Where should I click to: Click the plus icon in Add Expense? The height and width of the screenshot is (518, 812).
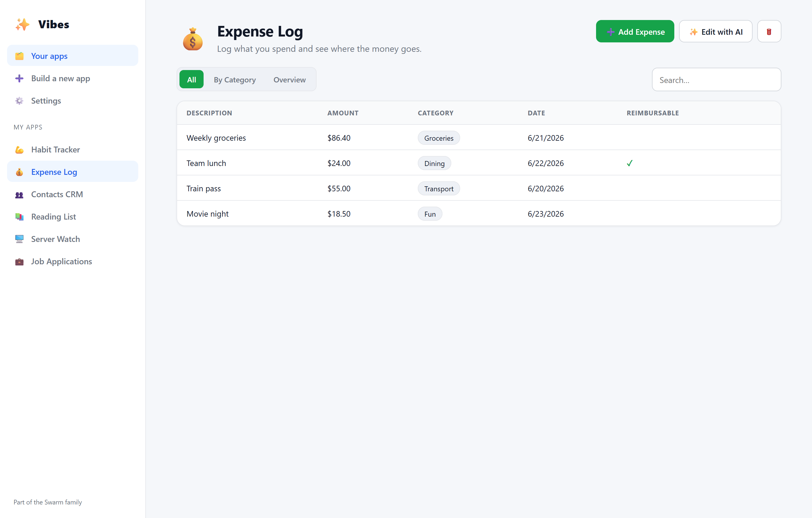(x=610, y=32)
